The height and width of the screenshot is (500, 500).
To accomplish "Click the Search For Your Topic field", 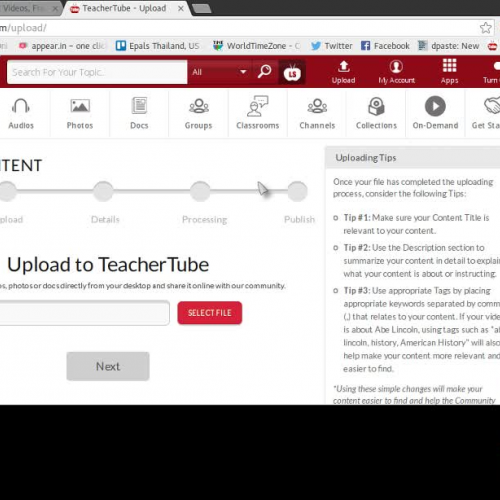I will [x=97, y=72].
